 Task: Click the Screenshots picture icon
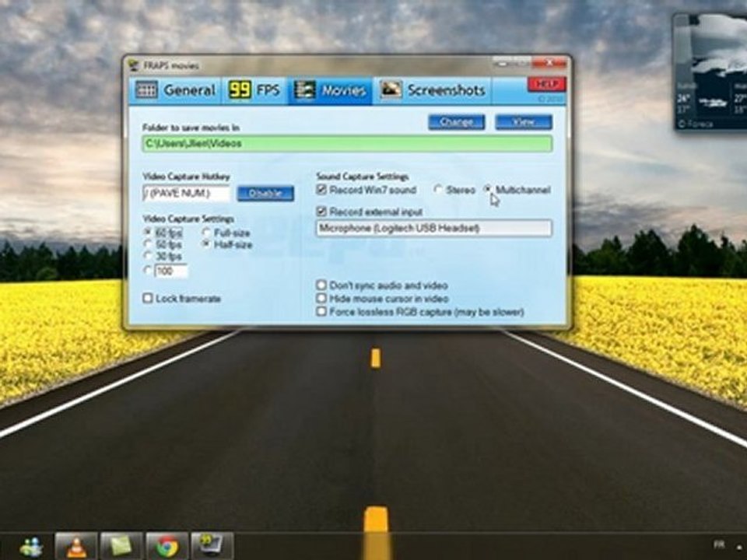pos(390,90)
